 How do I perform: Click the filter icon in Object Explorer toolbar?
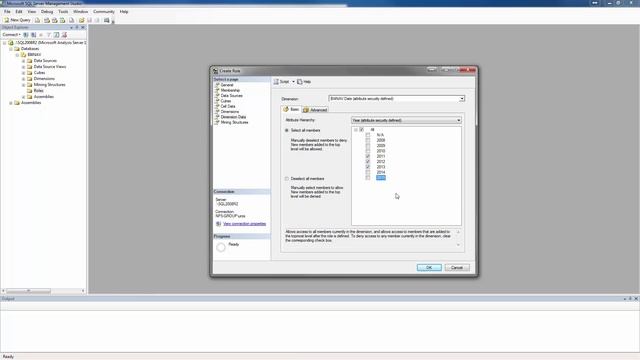click(x=49, y=35)
